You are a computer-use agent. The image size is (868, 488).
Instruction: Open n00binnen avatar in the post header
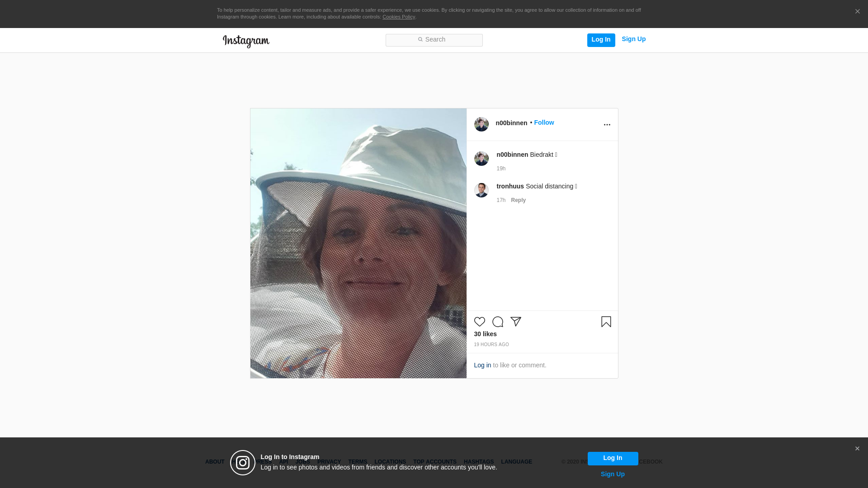[481, 124]
